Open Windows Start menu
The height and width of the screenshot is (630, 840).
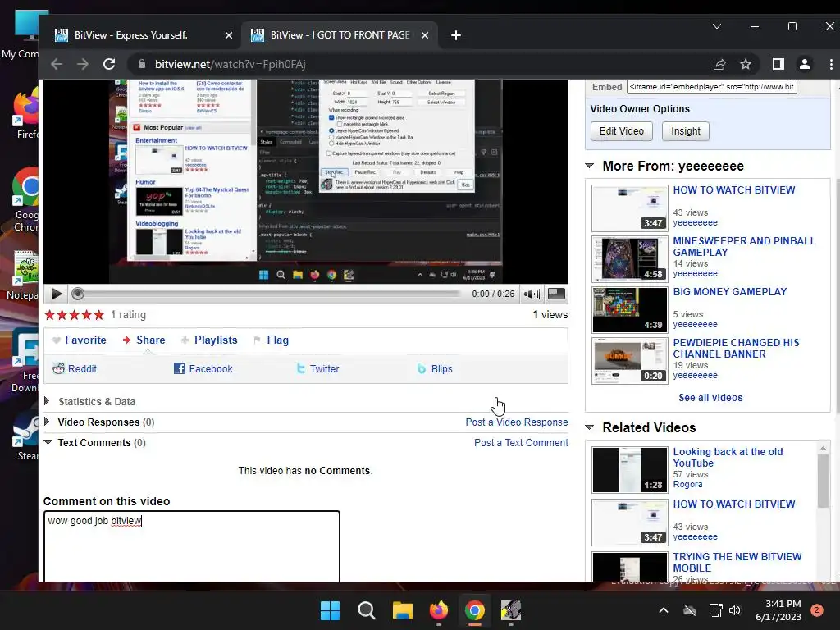coord(330,610)
